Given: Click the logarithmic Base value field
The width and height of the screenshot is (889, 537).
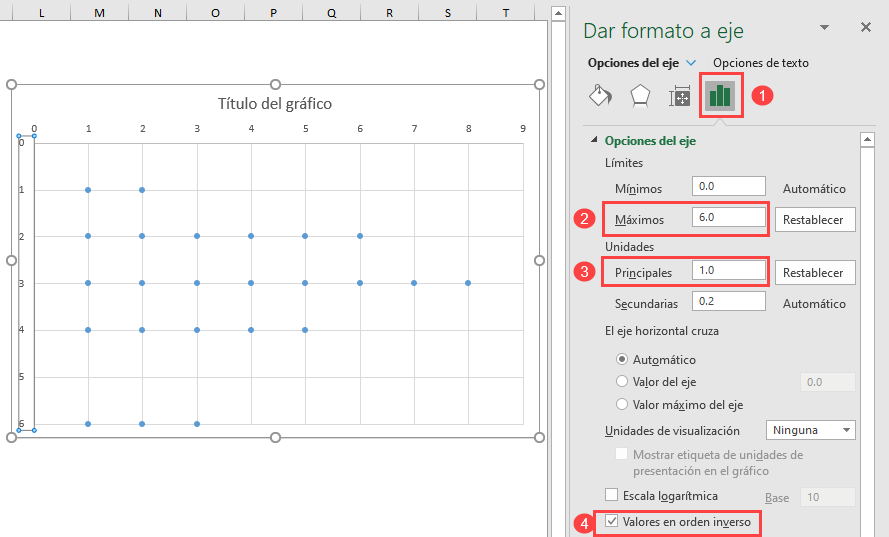Looking at the screenshot, I should click(827, 497).
